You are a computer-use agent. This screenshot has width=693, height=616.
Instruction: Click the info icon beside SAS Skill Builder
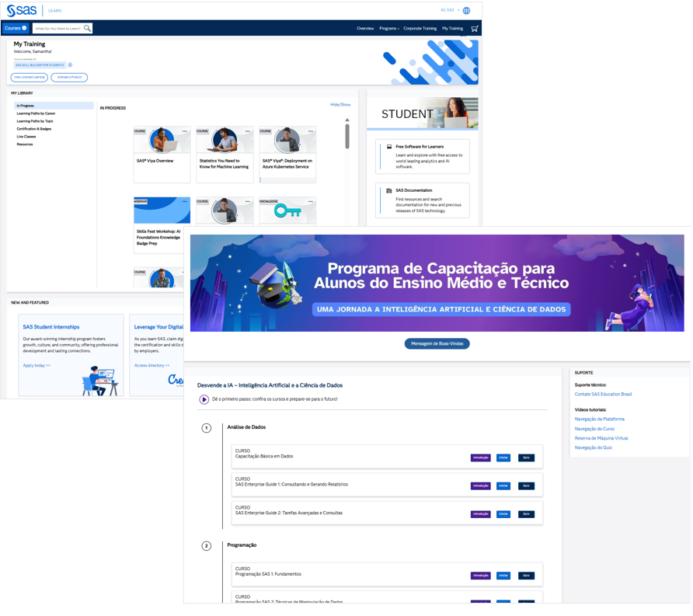pyautogui.click(x=70, y=65)
